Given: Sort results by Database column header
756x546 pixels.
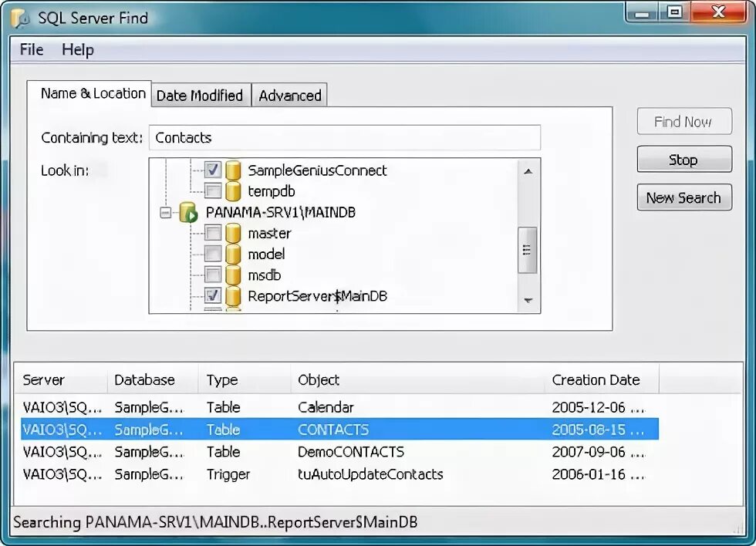Looking at the screenshot, I should point(153,380).
